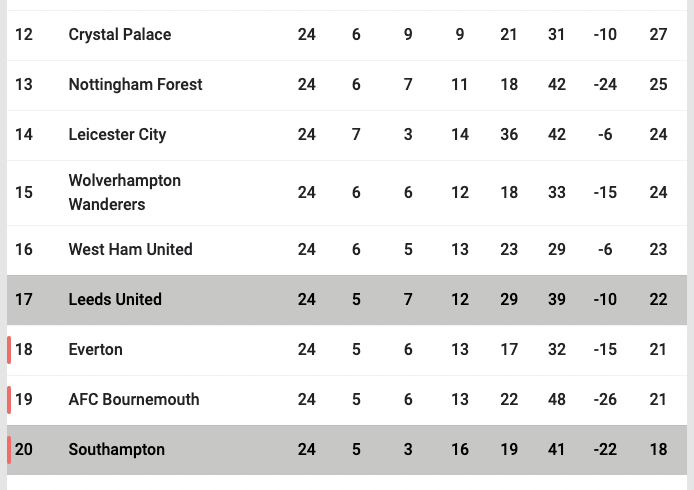Click the red relegation marker beside AFC Bournemouth
Image resolution: width=694 pixels, height=490 pixels.
pyautogui.click(x=9, y=400)
